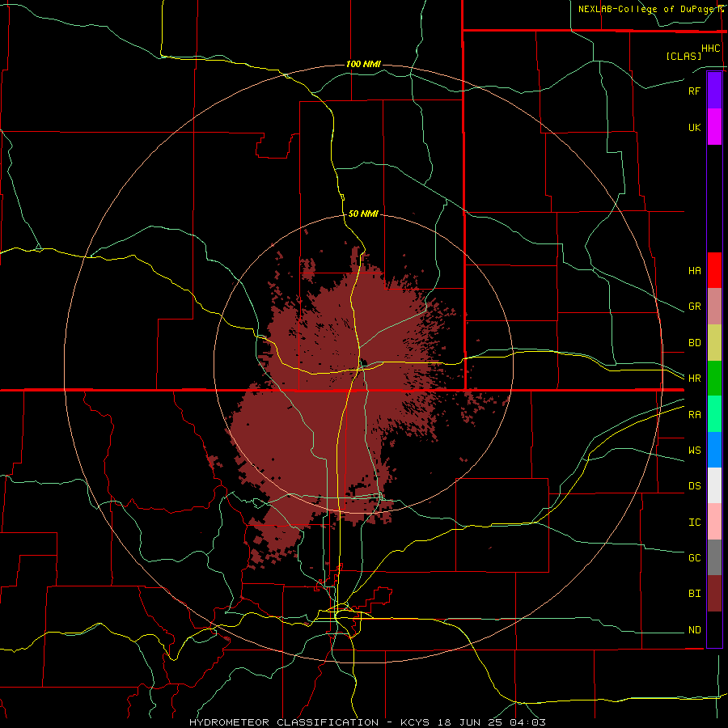
Task: Click the mint RA legend swatch
Action: pos(714,414)
